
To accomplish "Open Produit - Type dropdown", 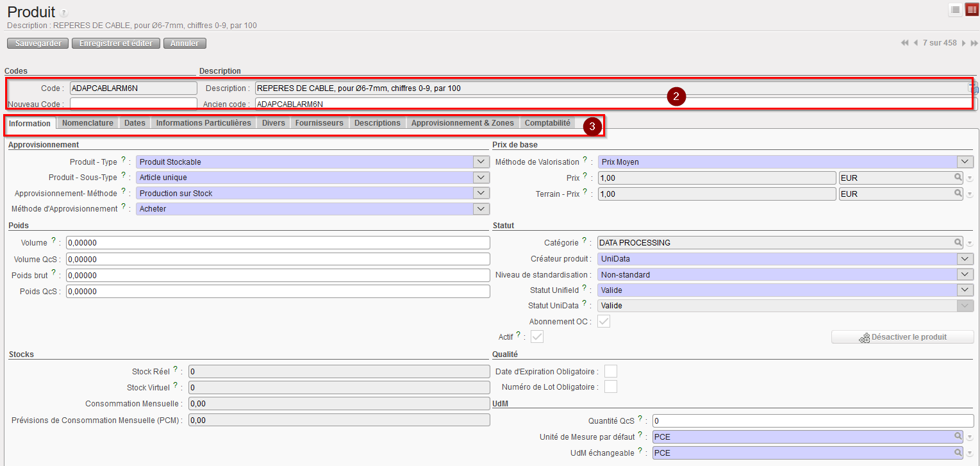I will point(481,162).
